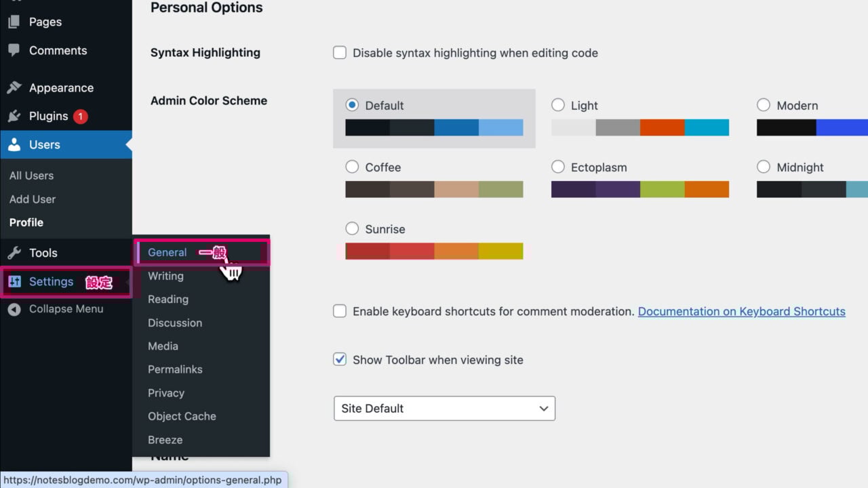Open General in the Settings submenu
868x488 pixels.
pyautogui.click(x=167, y=253)
